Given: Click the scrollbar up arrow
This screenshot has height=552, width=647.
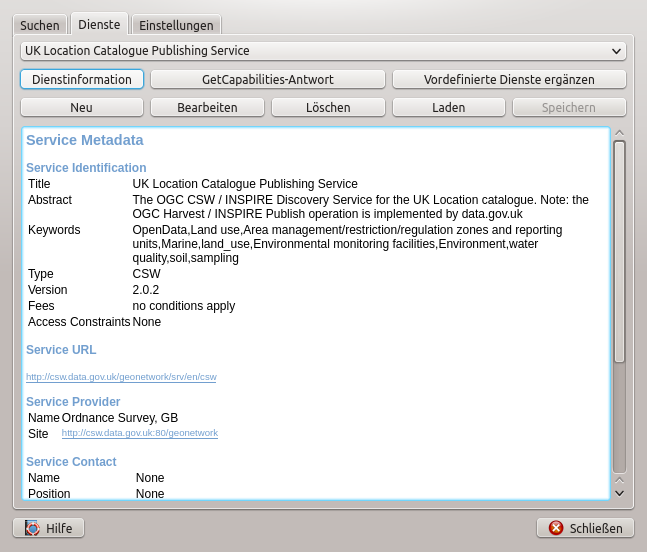Looking at the screenshot, I should (x=619, y=132).
